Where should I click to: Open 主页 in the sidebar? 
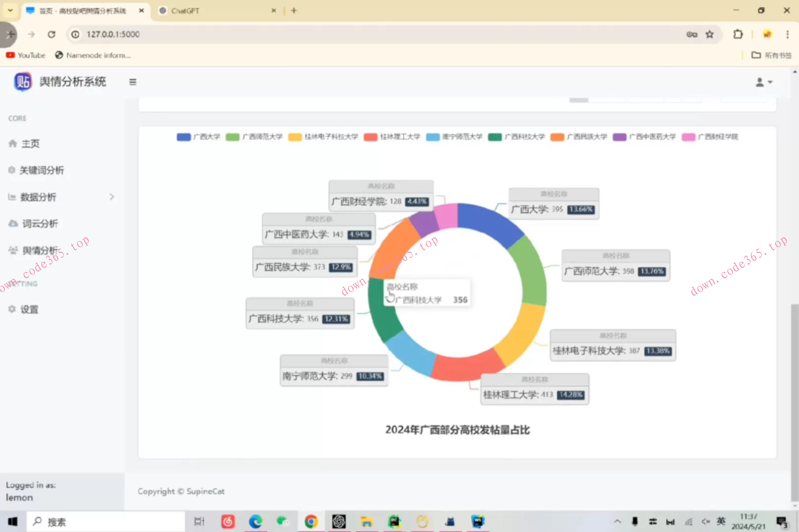click(x=30, y=144)
